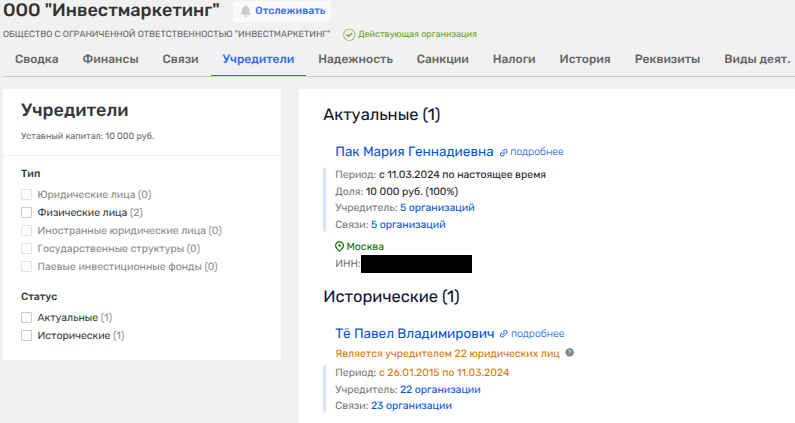The width and height of the screenshot is (795, 423).
Task: Open the Санкции tab
Action: (442, 59)
